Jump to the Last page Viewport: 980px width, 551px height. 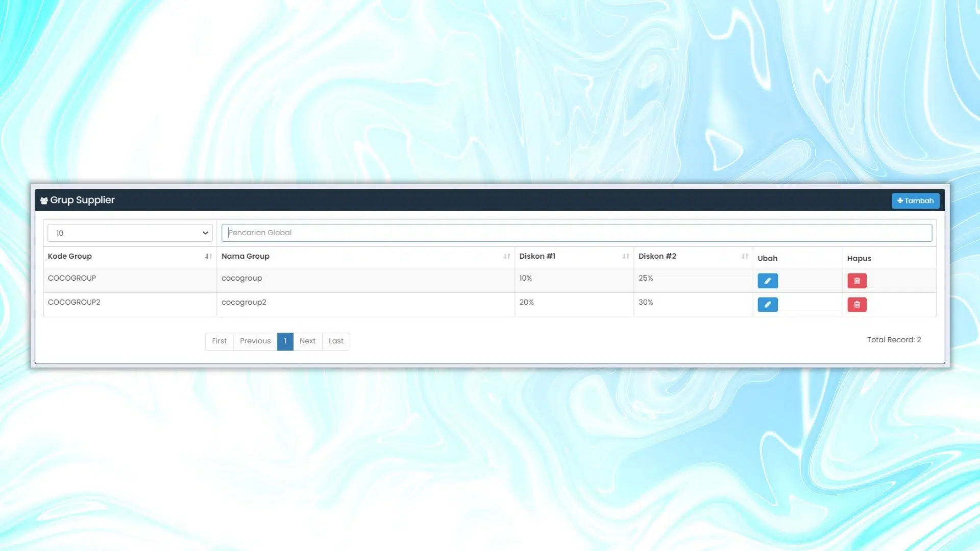point(336,341)
